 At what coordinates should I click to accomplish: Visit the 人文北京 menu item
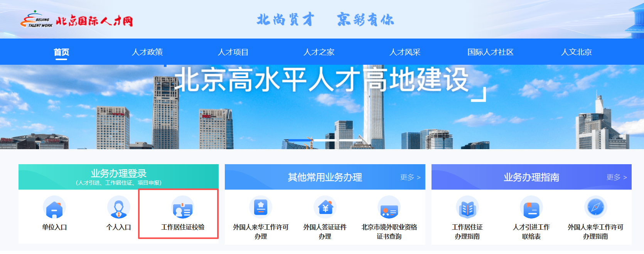[x=577, y=52]
